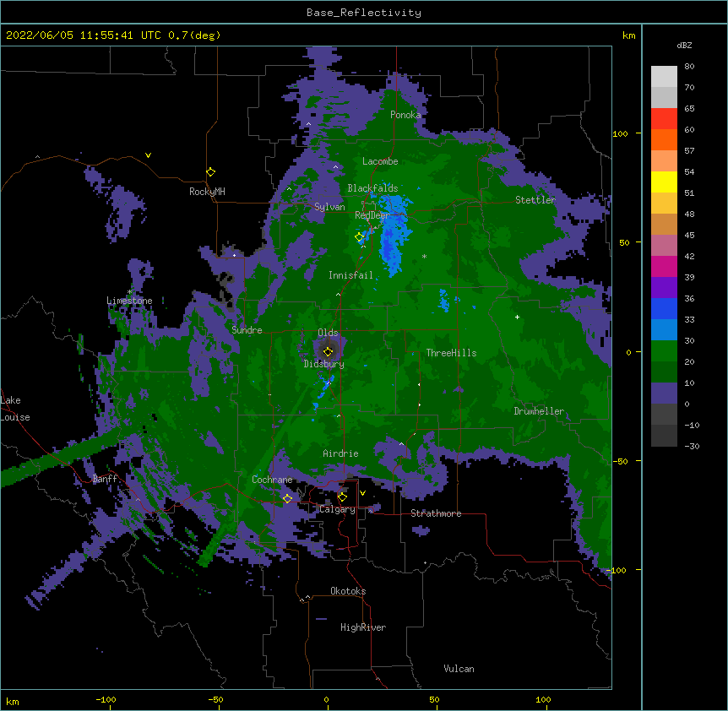Click the Limestone label
728x711 pixels.
point(129,301)
